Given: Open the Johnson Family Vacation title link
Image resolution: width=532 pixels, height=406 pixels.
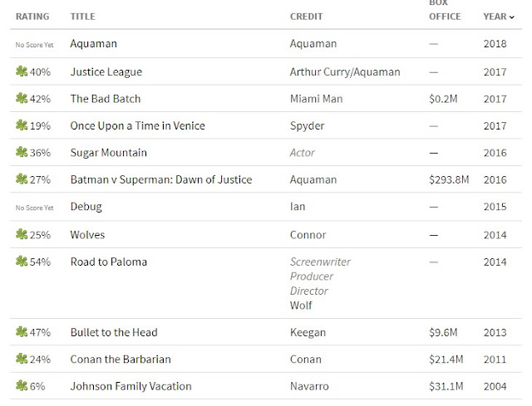Looking at the screenshot, I should tap(131, 386).
